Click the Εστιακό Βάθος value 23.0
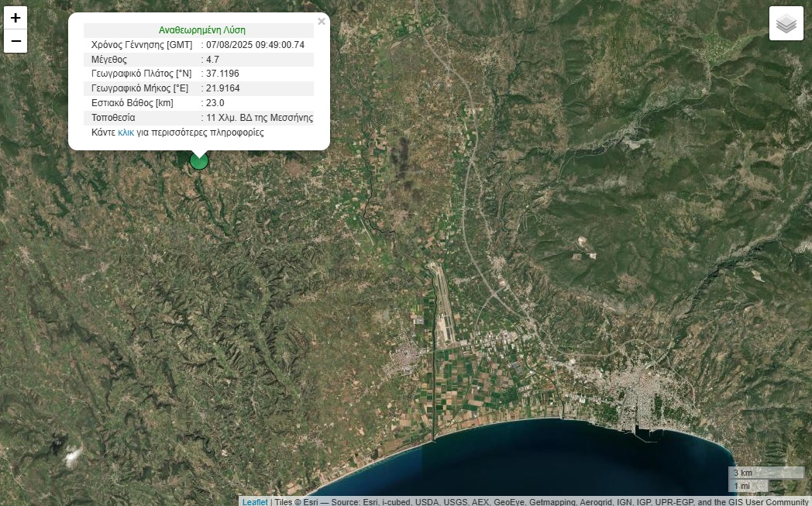This screenshot has height=506, width=812. (215, 102)
